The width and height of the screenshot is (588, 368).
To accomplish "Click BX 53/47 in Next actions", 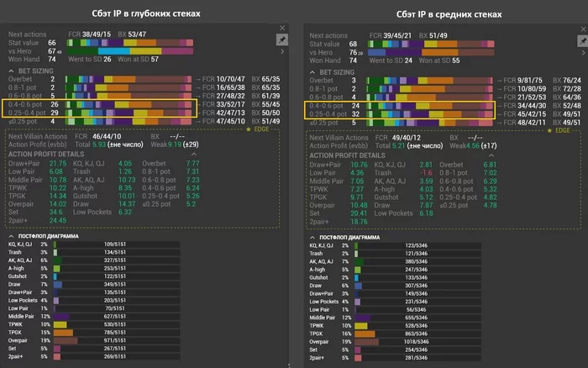I will coord(132,34).
